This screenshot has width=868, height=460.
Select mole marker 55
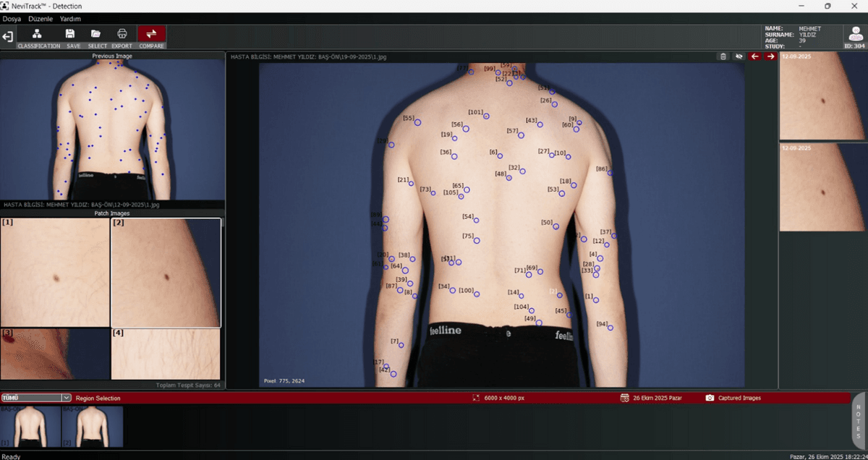[417, 122]
